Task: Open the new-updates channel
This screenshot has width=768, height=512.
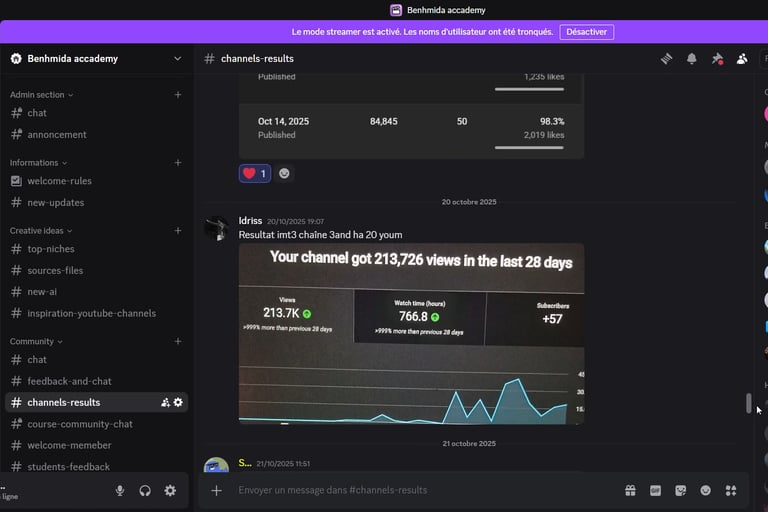Action: tap(96, 203)
